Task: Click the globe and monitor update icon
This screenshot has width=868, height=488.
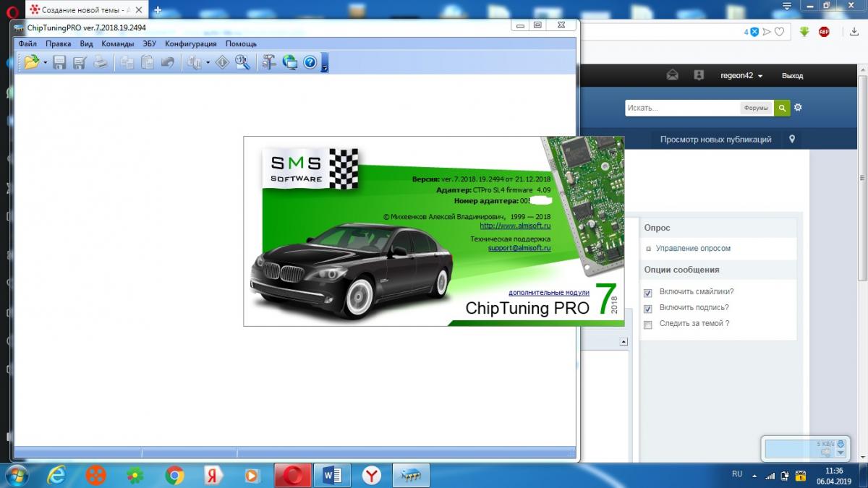Action: [289, 63]
